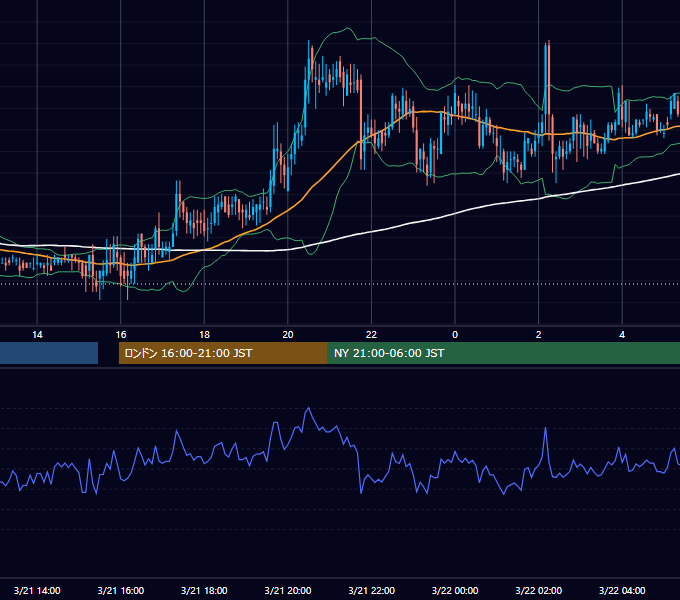Click the 3/21 14:00 date label

click(x=37, y=590)
